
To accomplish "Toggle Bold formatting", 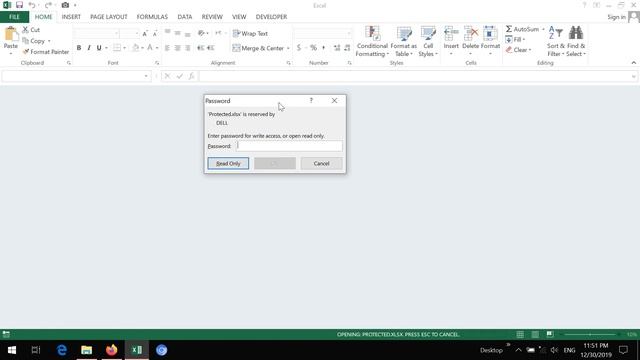I will [x=79, y=48].
